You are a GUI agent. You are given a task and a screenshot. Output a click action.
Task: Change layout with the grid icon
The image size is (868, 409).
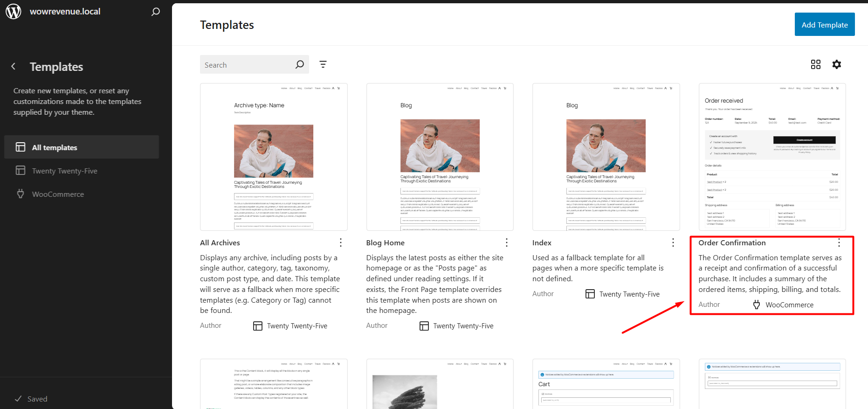(816, 64)
